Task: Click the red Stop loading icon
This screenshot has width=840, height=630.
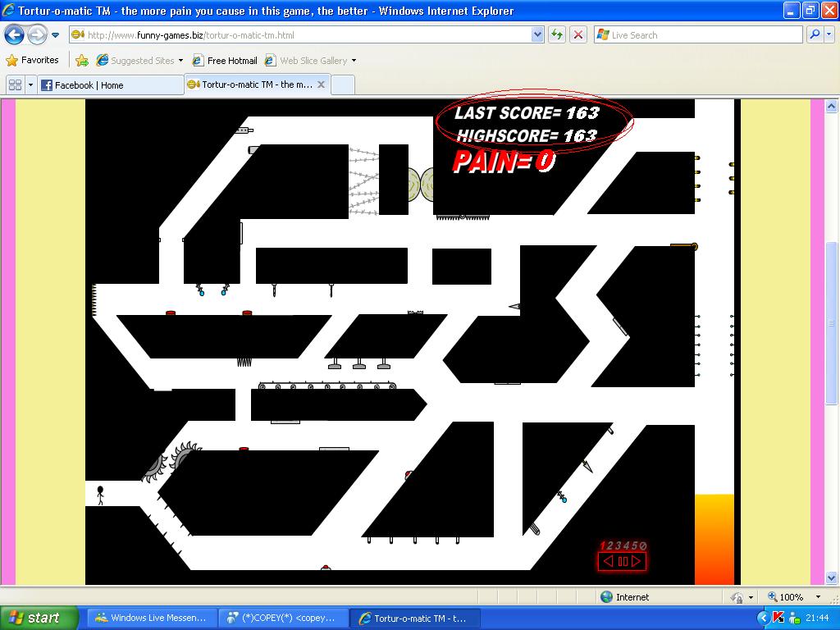Action: tap(577, 34)
